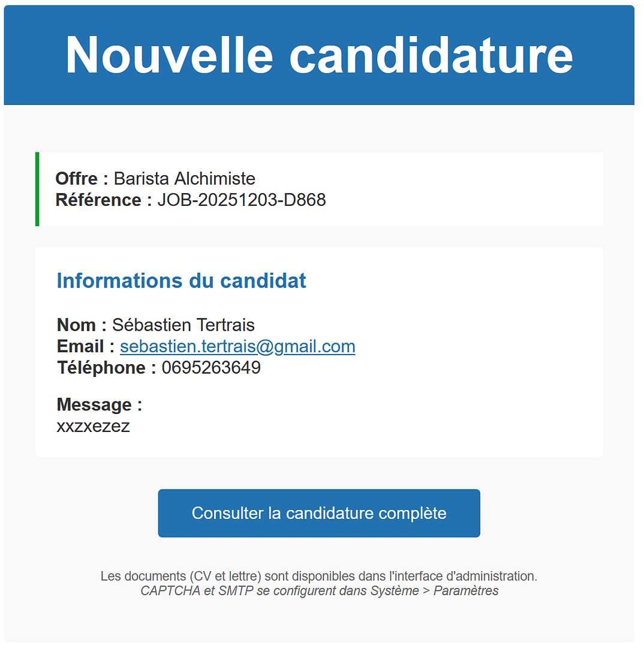Screen dimensions: 644x648
Task: Click the Message : label
Action: coord(100,405)
